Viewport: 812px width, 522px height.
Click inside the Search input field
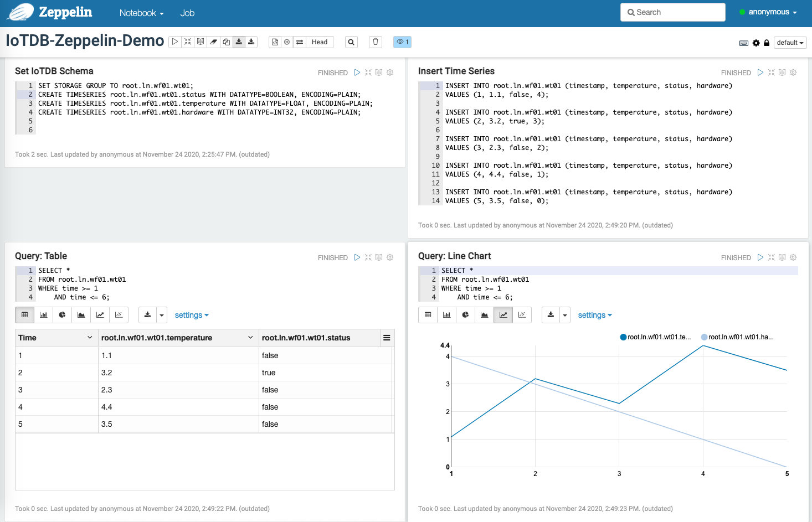click(x=673, y=12)
